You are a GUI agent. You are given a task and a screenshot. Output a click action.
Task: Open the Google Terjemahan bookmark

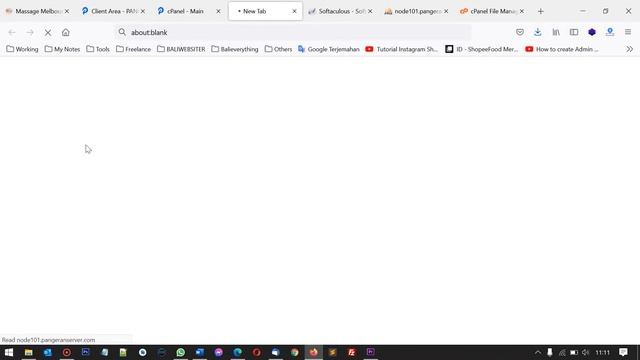click(329, 49)
